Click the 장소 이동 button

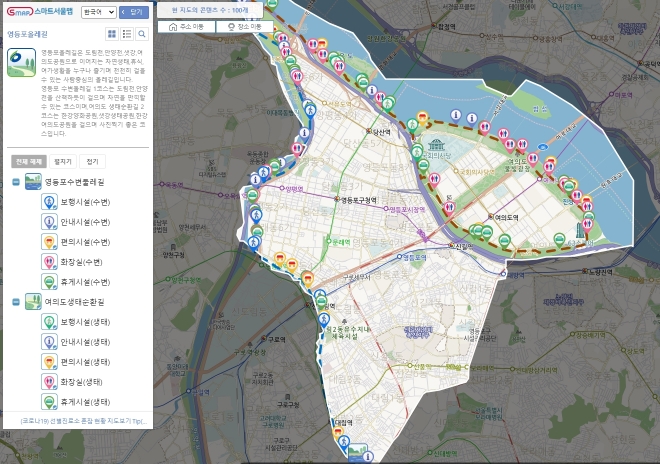[x=245, y=26]
